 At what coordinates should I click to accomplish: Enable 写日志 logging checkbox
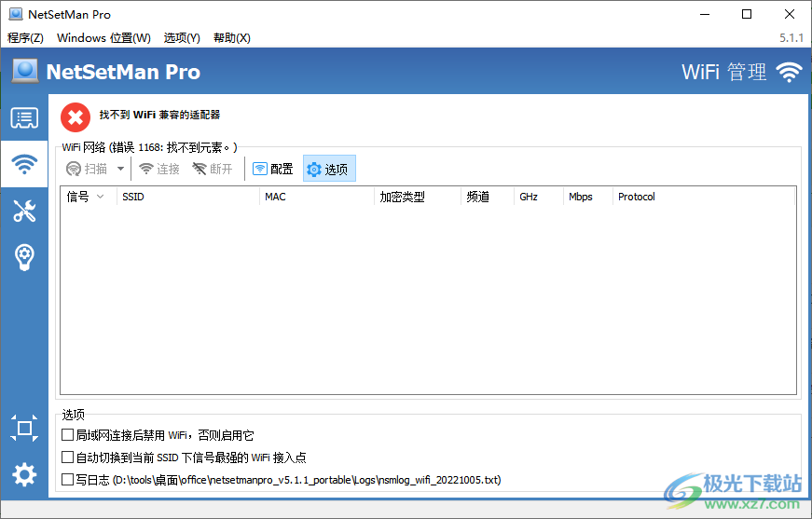67,480
